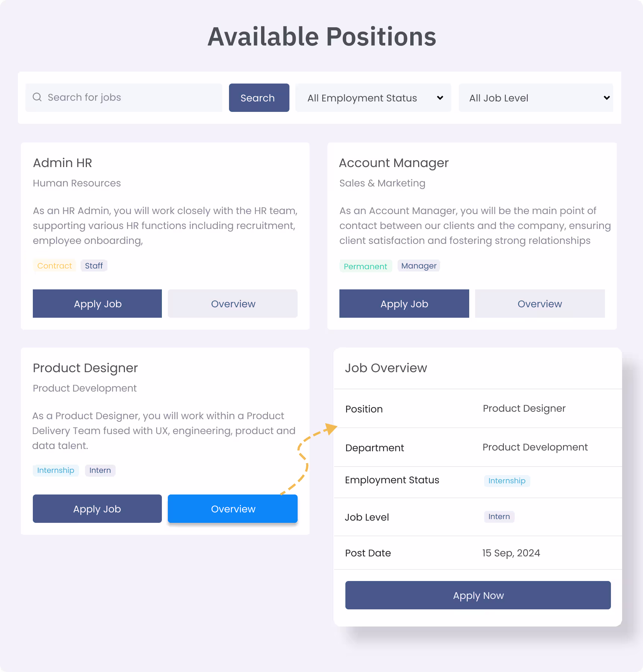643x672 pixels.
Task: Click the Contract tag on Admin HR card
Action: (54, 266)
